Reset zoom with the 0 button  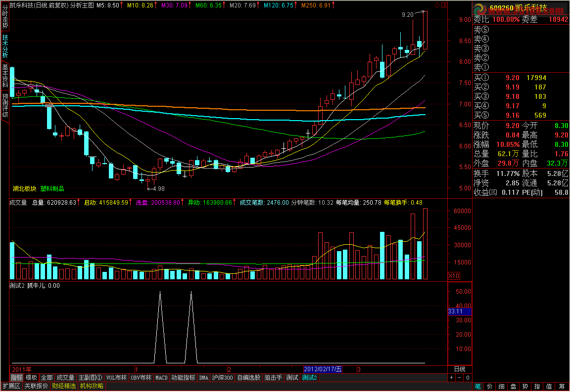(x=468, y=378)
